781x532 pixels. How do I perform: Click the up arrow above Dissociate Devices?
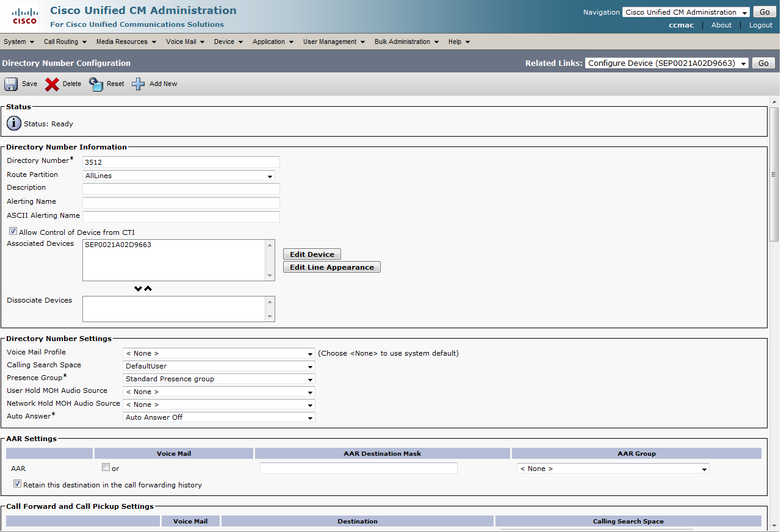[148, 289]
